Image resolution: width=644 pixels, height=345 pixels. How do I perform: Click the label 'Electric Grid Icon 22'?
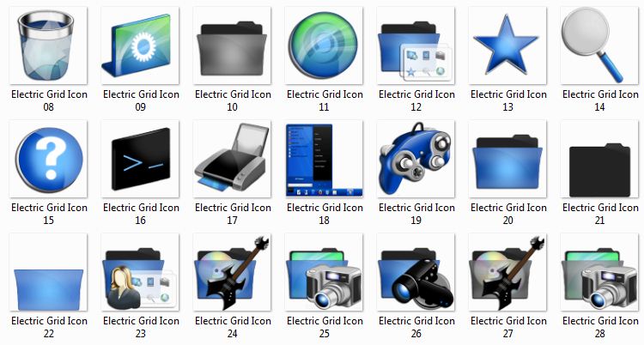(49, 327)
